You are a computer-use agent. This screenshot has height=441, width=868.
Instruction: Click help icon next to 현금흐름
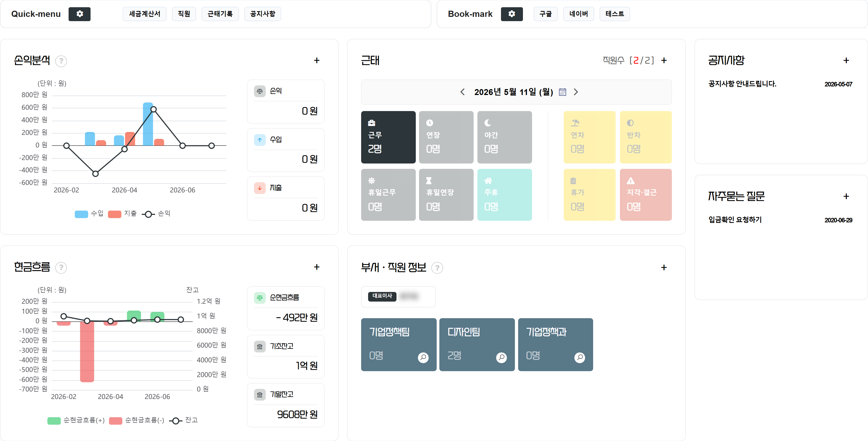pyautogui.click(x=61, y=268)
